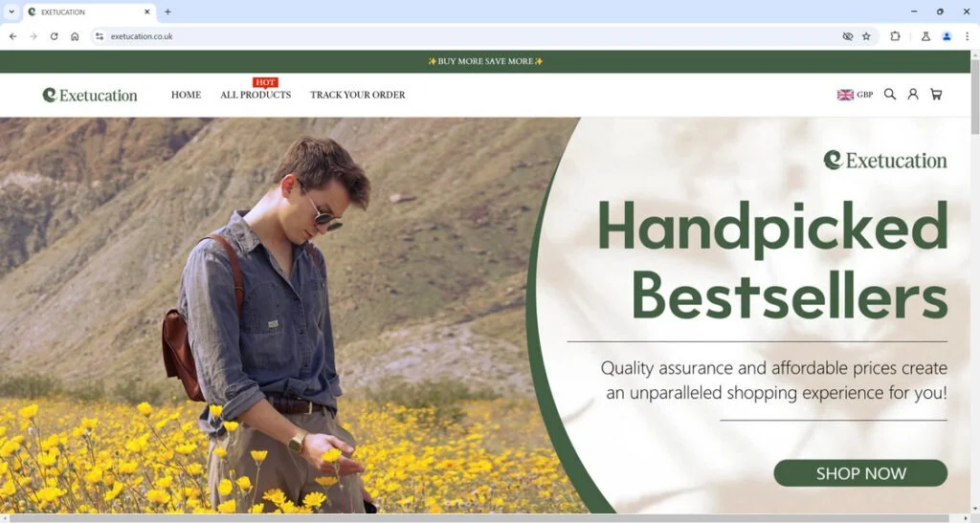This screenshot has width=980, height=523.
Task: Open the shopping cart icon
Action: point(936,95)
